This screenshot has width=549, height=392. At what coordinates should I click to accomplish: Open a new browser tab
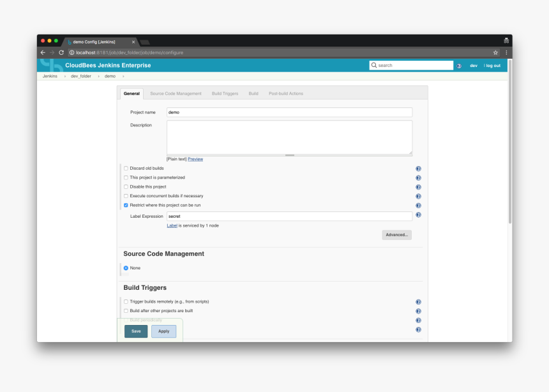click(145, 42)
